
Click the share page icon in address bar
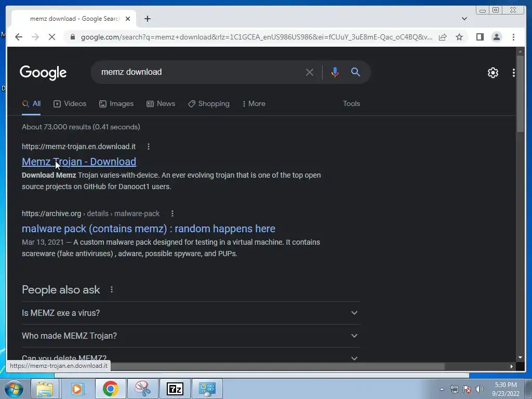tap(443, 37)
